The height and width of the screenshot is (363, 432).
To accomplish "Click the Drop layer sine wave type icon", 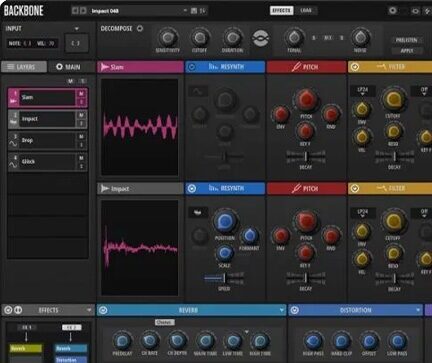I will pos(13,144).
